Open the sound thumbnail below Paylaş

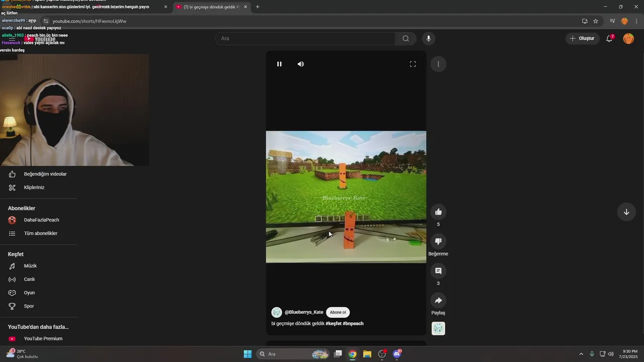pyautogui.click(x=438, y=328)
